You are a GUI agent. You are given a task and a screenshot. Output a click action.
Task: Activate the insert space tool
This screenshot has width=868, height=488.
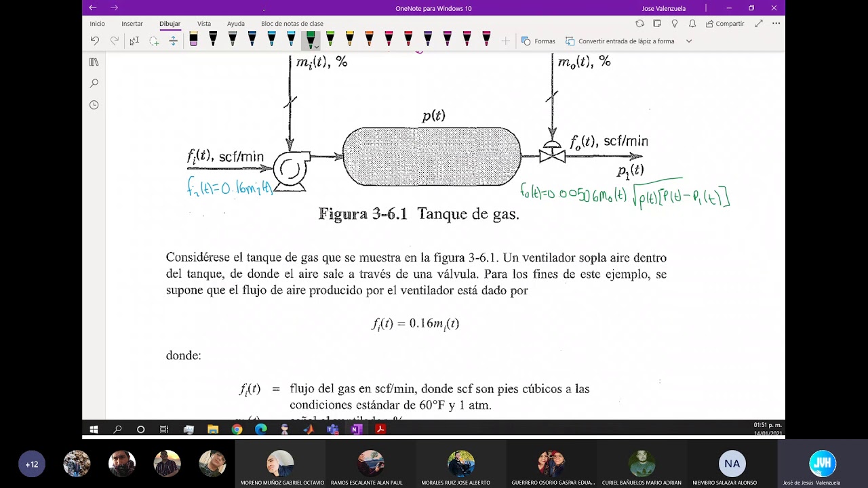pyautogui.click(x=174, y=41)
